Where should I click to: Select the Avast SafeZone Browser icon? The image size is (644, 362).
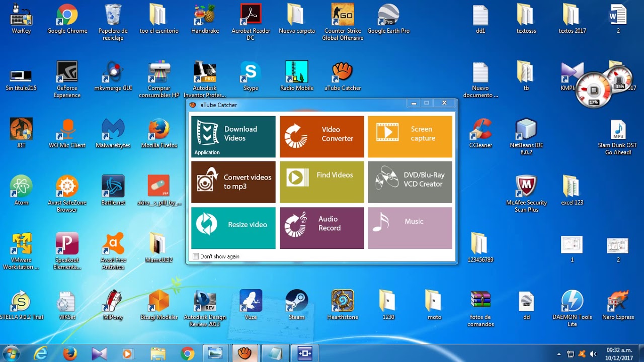click(67, 195)
